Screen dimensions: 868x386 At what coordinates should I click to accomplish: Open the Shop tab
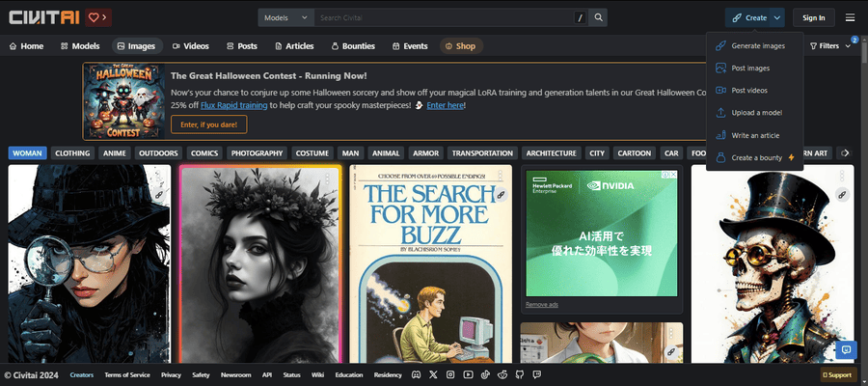[x=461, y=46]
